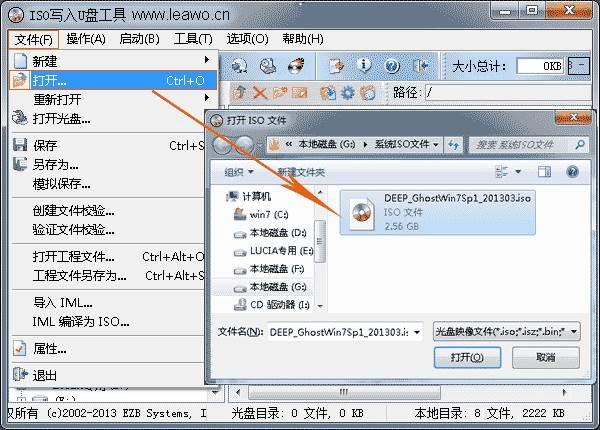Click the Forward arrow in the Open ISO dialog
Image resolution: width=600 pixels, height=430 pixels.
pos(244,145)
